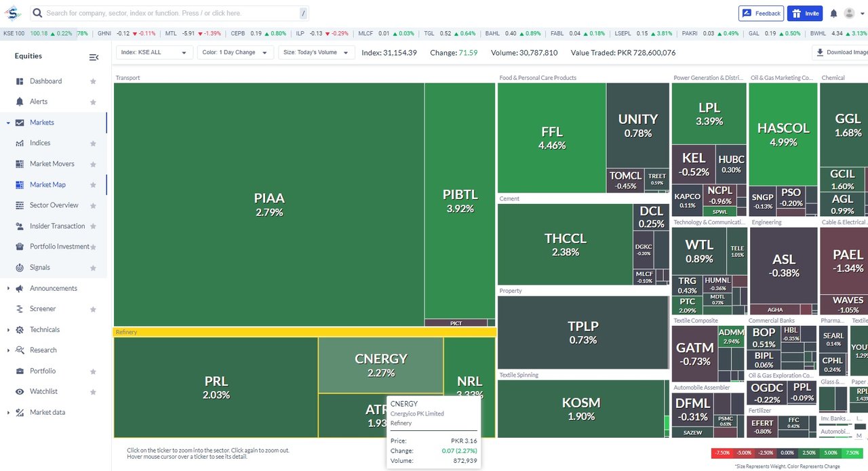868x471 pixels.
Task: Select the THCCL cement tile
Action: (x=565, y=245)
